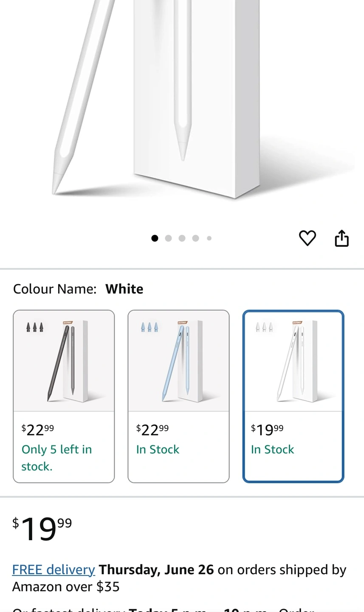The height and width of the screenshot is (612, 364).
Task: Tap the "Only 5 left in stock." text
Action: coord(56,458)
